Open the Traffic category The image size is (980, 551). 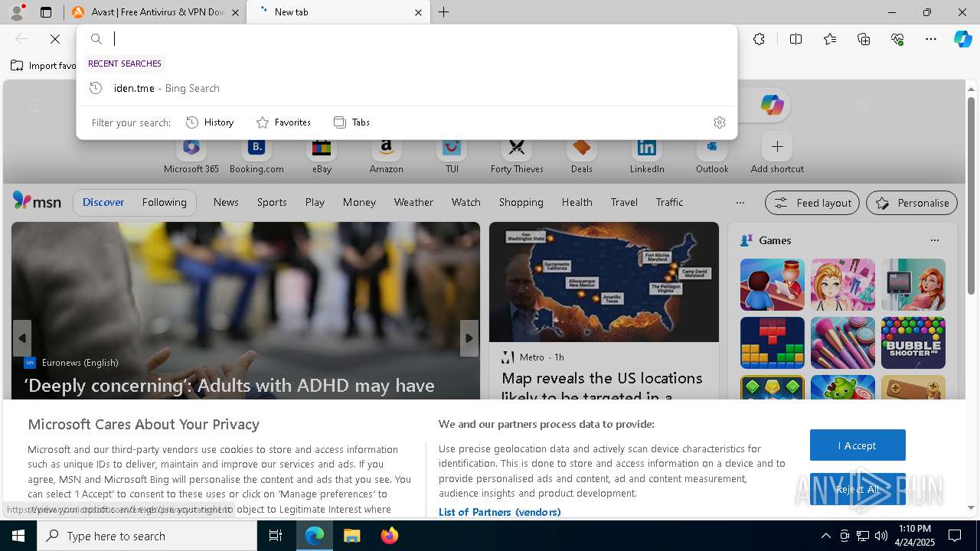pyautogui.click(x=669, y=202)
